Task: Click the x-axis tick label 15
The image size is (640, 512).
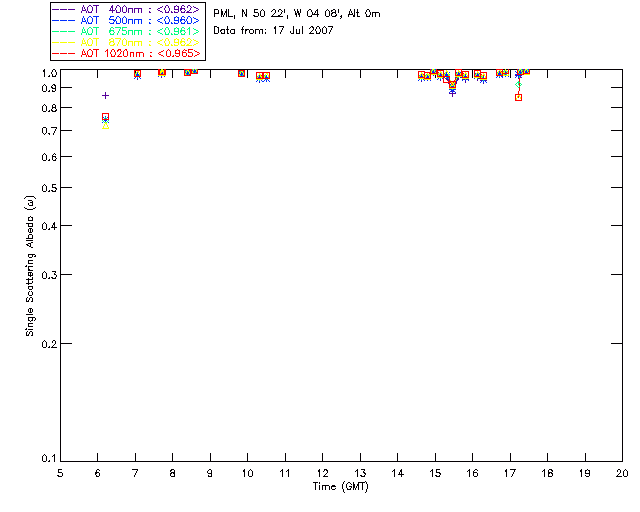Action: click(x=435, y=473)
